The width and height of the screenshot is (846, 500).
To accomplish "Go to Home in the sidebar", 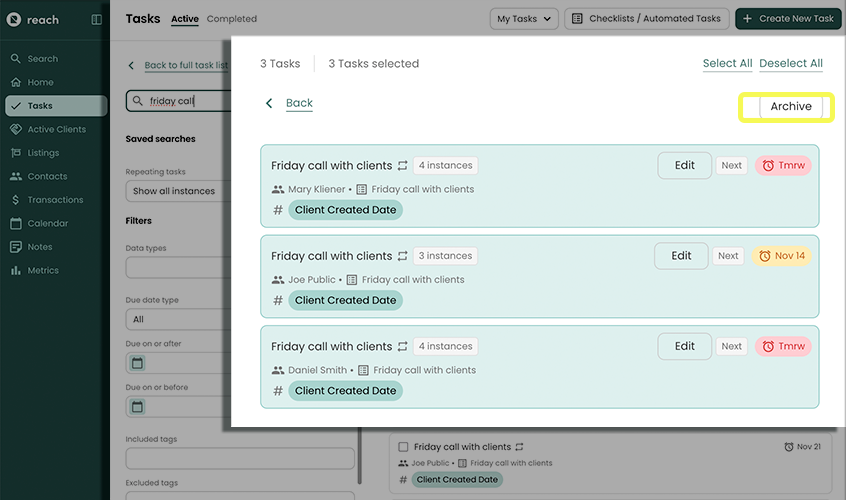I will 40,82.
